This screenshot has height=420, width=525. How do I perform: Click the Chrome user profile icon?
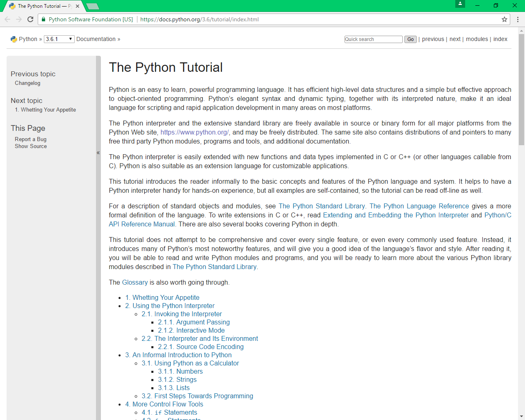[x=460, y=4]
